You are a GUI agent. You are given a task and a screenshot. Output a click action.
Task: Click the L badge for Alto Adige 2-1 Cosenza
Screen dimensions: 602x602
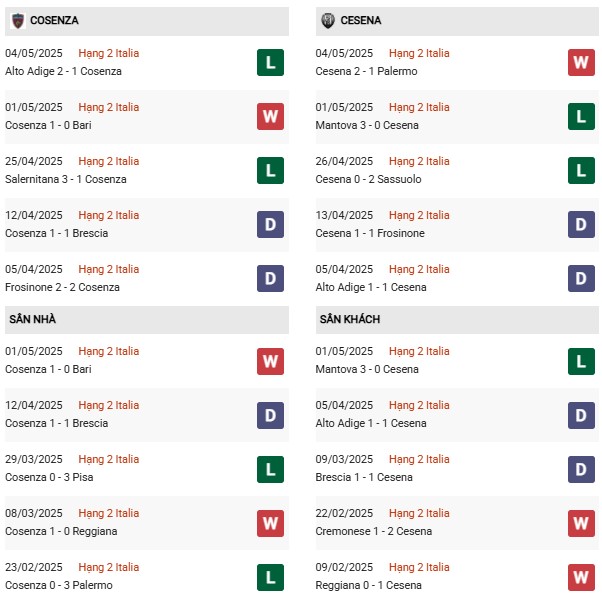pyautogui.click(x=270, y=63)
